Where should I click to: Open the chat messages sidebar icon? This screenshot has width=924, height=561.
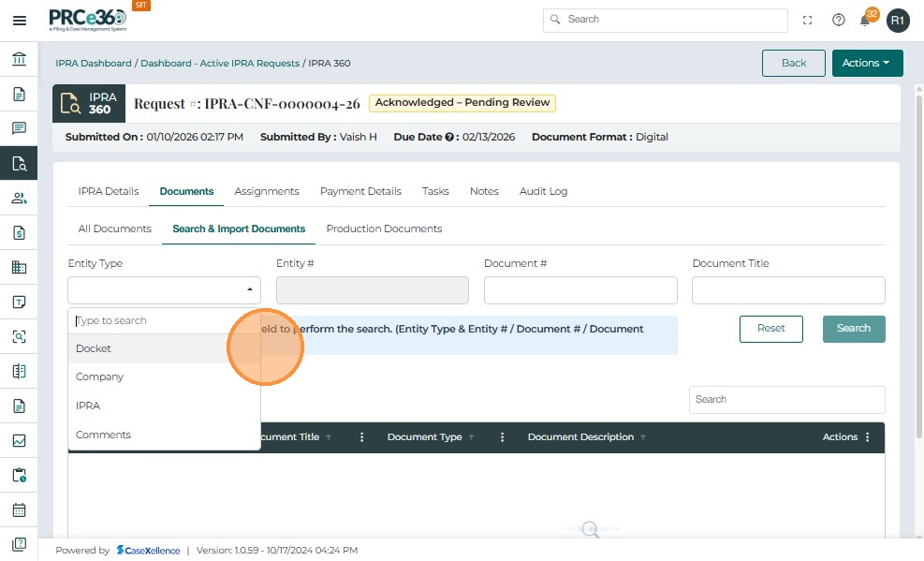(19, 128)
